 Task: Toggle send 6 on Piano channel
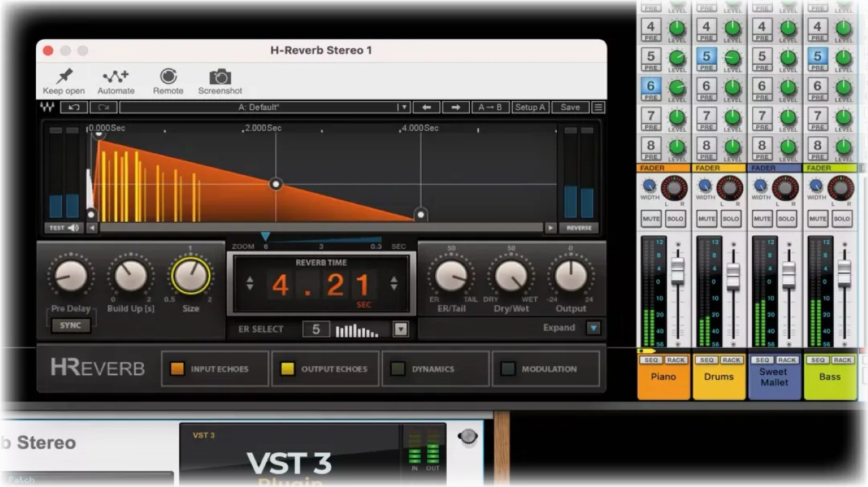[651, 87]
